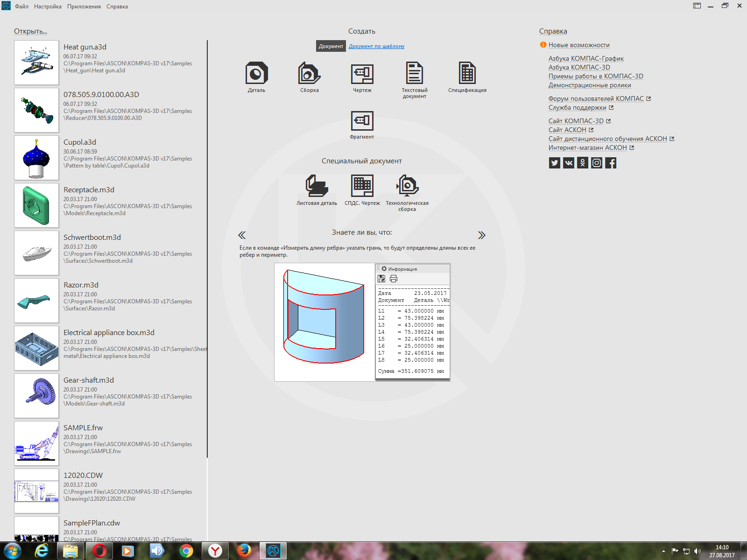The image size is (747, 560).
Task: Click the recent files list scrollbar
Action: click(x=207, y=249)
